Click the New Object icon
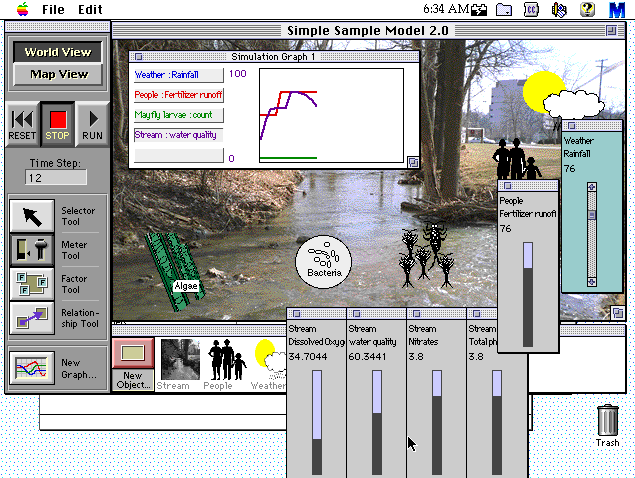Viewport: 635px width, 478px height. (133, 354)
